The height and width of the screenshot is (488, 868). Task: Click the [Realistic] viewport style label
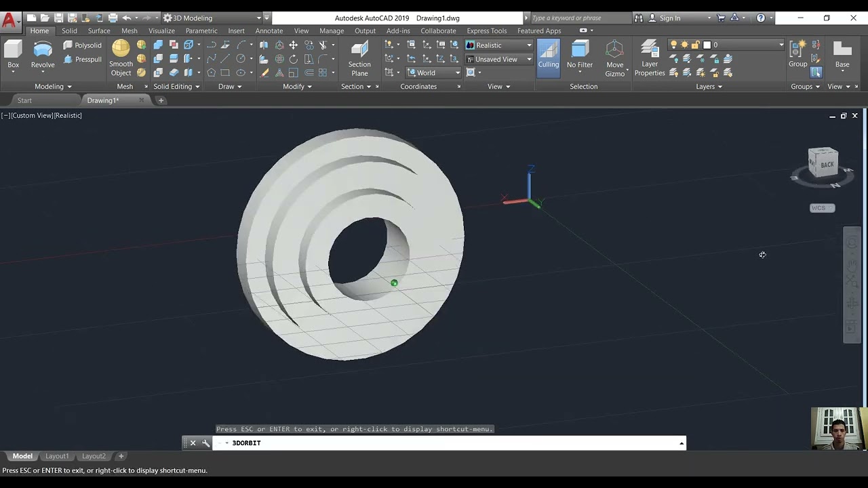(x=68, y=115)
